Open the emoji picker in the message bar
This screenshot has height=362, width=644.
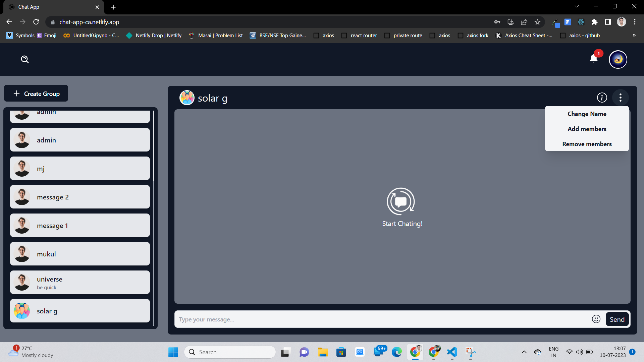596,319
